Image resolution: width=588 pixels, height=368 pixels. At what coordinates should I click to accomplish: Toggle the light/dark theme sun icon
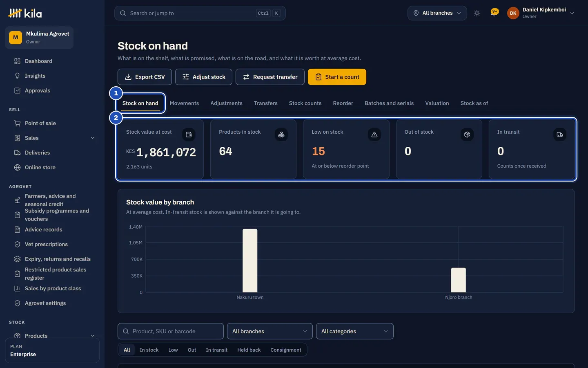477,13
